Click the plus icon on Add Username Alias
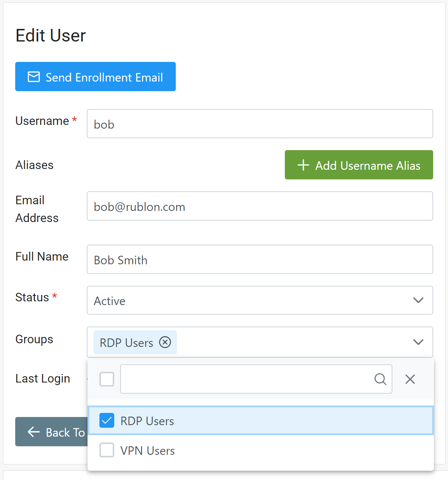 click(303, 165)
